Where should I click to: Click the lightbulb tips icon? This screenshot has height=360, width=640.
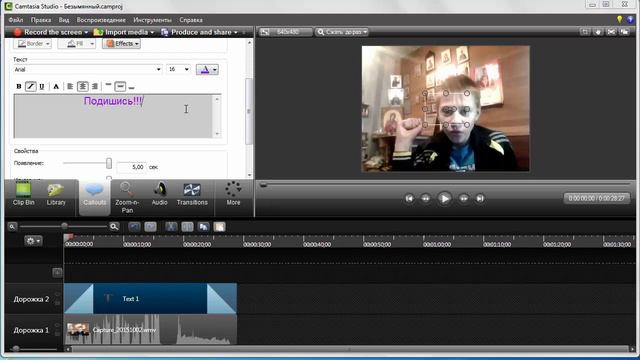[620, 20]
